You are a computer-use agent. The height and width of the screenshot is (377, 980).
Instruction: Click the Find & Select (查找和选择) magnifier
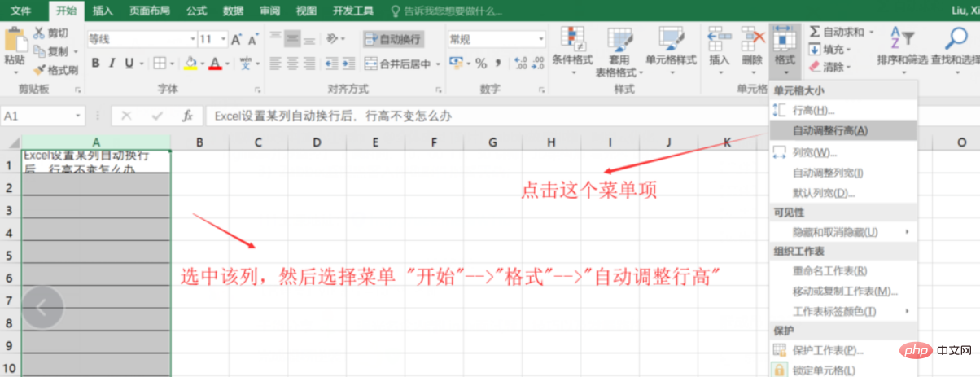click(x=956, y=38)
